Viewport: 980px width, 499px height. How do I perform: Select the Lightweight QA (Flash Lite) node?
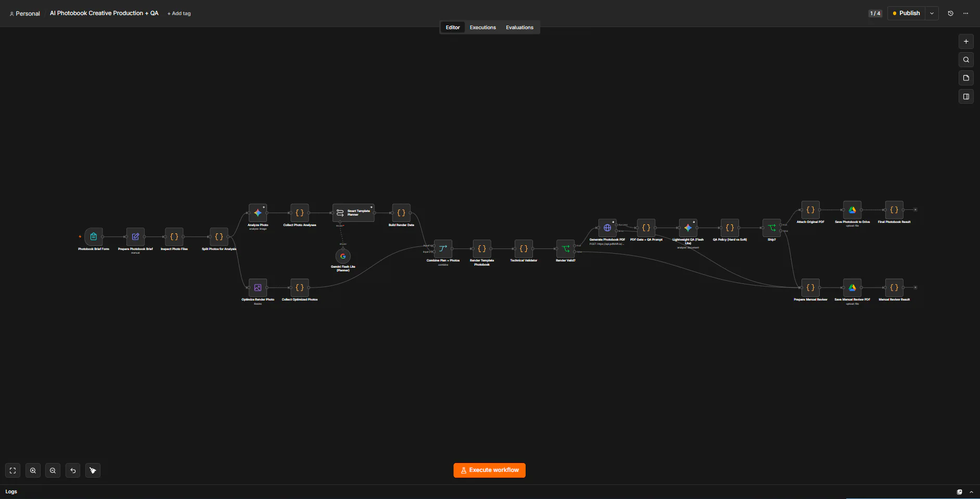[688, 228]
